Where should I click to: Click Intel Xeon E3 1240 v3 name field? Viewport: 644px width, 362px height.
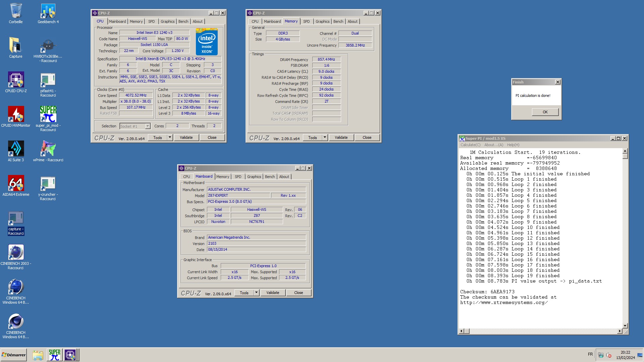tap(154, 33)
